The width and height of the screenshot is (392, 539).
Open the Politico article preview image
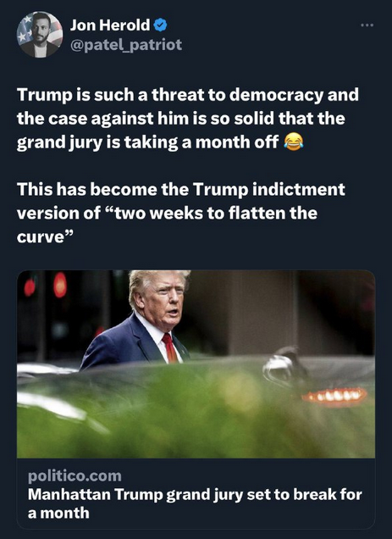[196, 364]
